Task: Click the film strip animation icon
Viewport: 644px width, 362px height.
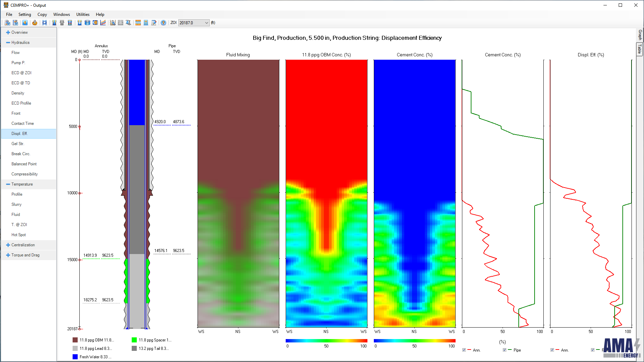Action: click(44, 23)
